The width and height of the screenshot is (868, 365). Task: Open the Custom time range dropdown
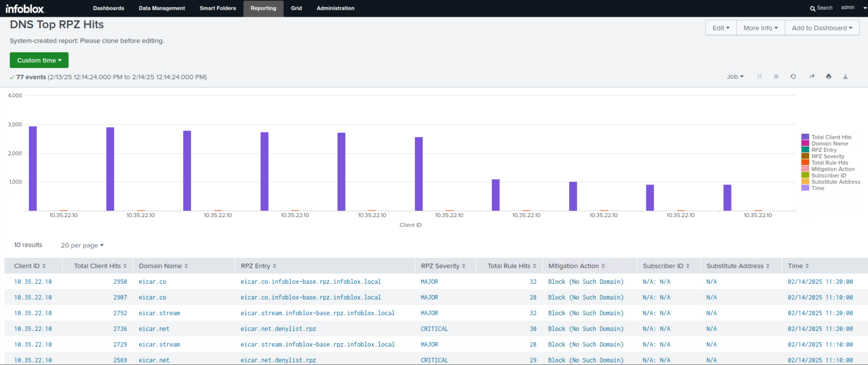click(x=39, y=60)
